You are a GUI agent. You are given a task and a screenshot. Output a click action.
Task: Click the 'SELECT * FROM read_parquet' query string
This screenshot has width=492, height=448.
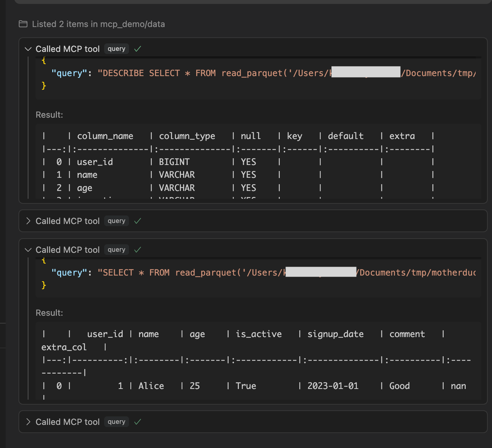pyautogui.click(x=287, y=273)
